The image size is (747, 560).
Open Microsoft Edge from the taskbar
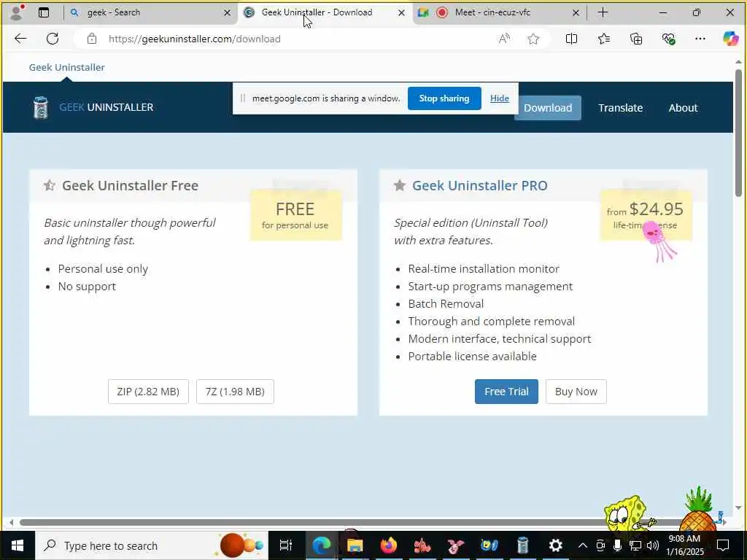point(321,545)
